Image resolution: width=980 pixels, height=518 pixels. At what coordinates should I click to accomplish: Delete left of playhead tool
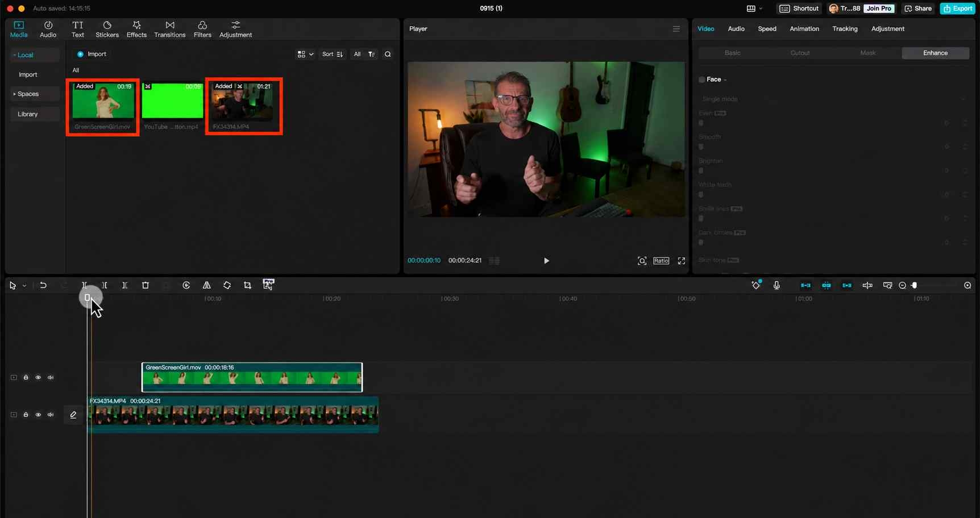point(105,285)
